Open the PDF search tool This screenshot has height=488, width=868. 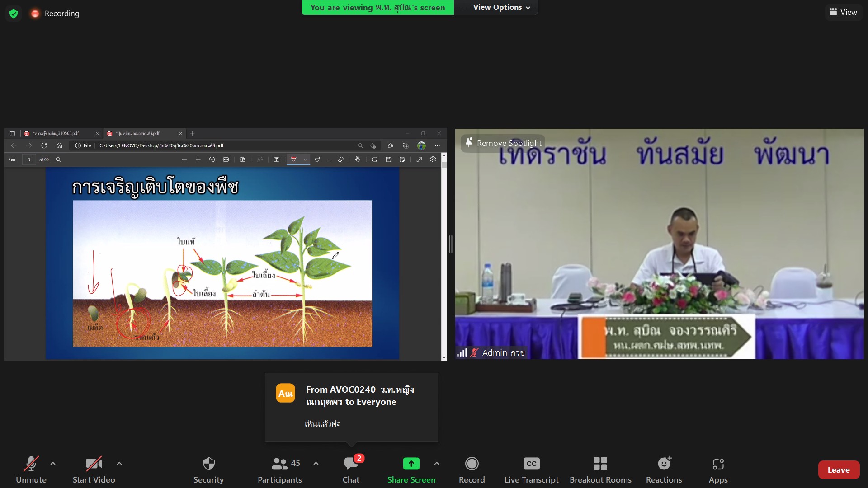58,160
